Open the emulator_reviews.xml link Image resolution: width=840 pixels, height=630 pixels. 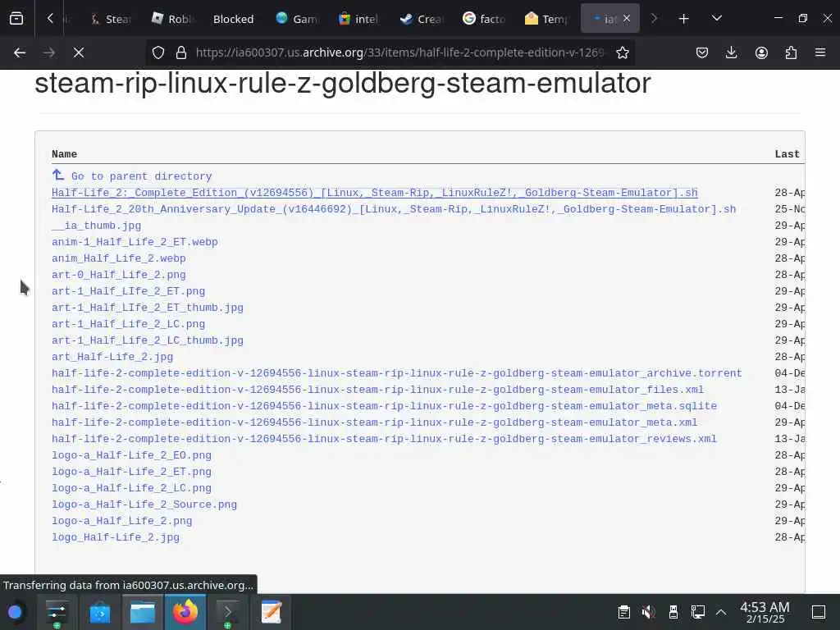(x=384, y=439)
